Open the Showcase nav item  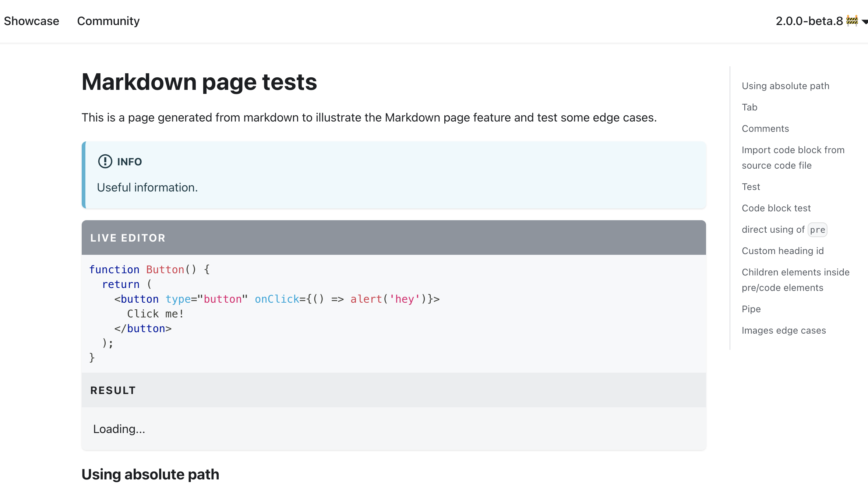31,21
